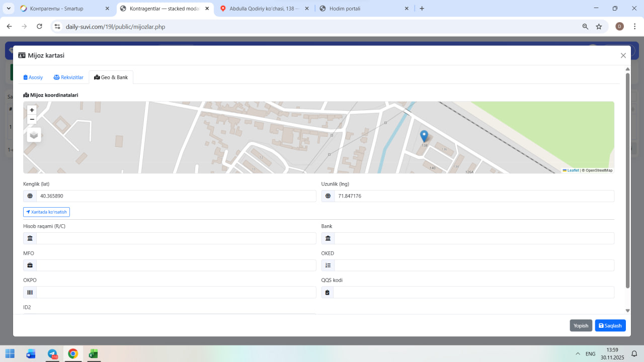
Task: Switch to the Asosiy tab
Action: point(33,77)
